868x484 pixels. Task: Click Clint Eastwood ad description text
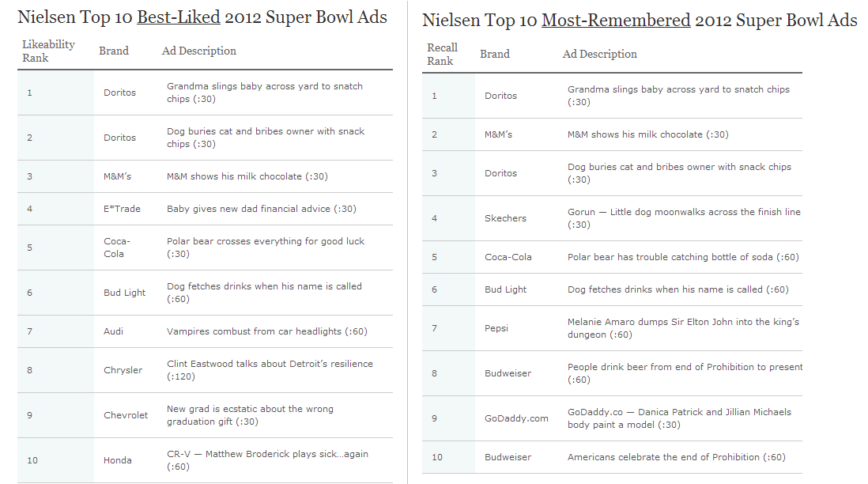(x=270, y=370)
